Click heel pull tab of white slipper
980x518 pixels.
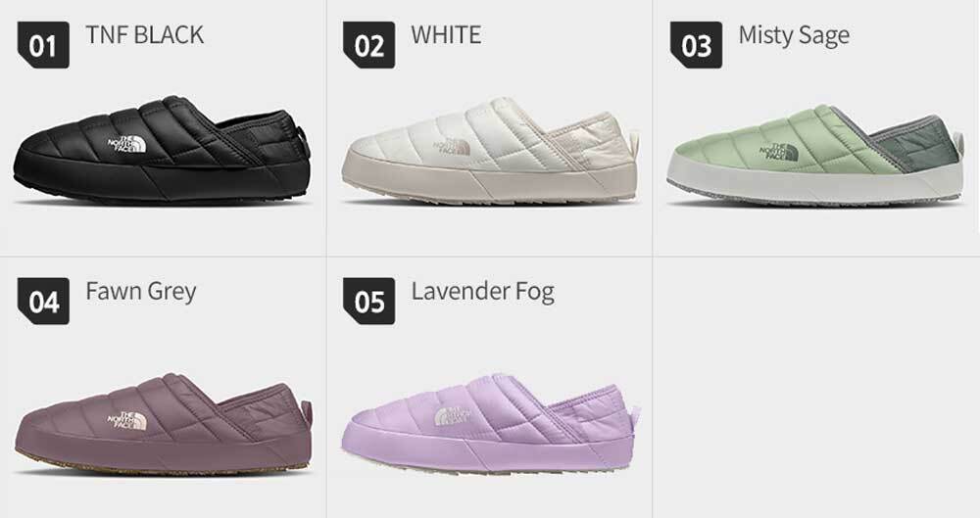(634, 139)
